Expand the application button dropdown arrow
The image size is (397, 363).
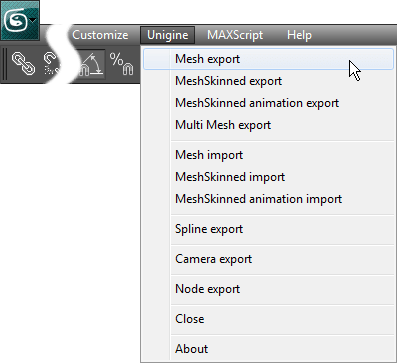(33, 20)
